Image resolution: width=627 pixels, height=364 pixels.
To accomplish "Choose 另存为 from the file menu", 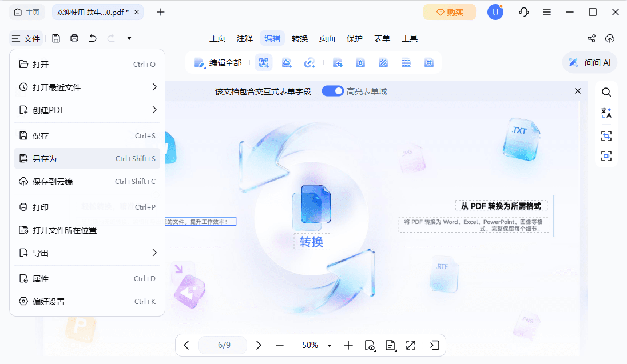I will 87,159.
